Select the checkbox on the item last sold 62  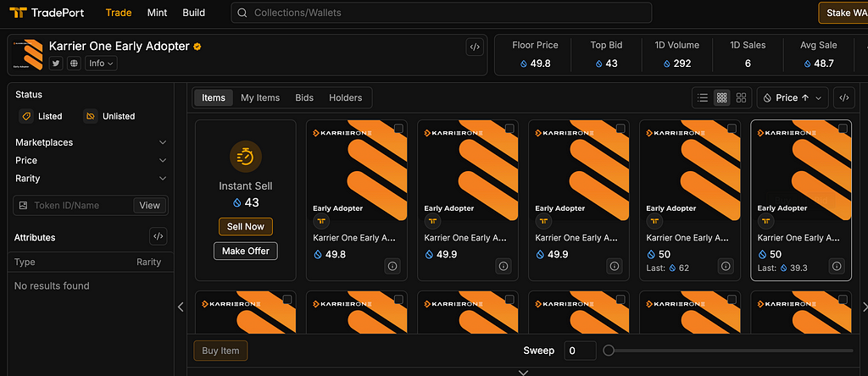tap(732, 128)
